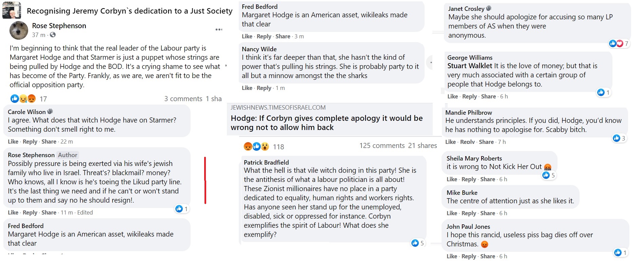Reply to Nancy Wilde's comment

(264, 88)
